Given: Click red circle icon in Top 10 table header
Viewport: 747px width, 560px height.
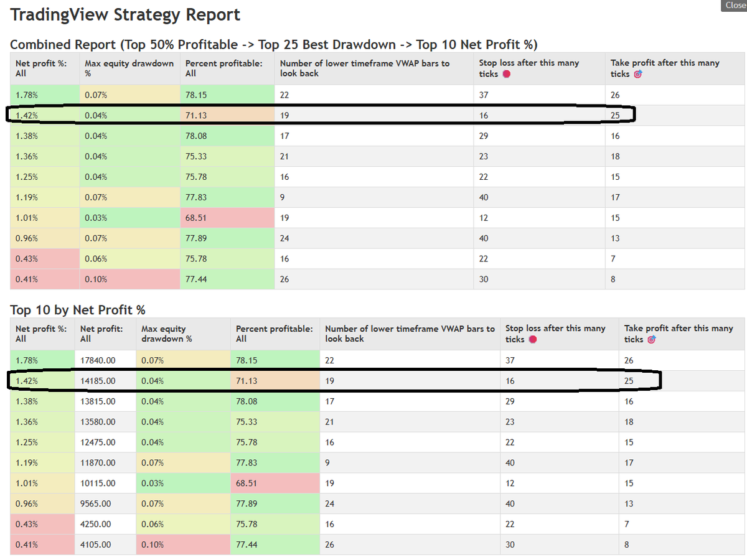Looking at the screenshot, I should 532,340.
